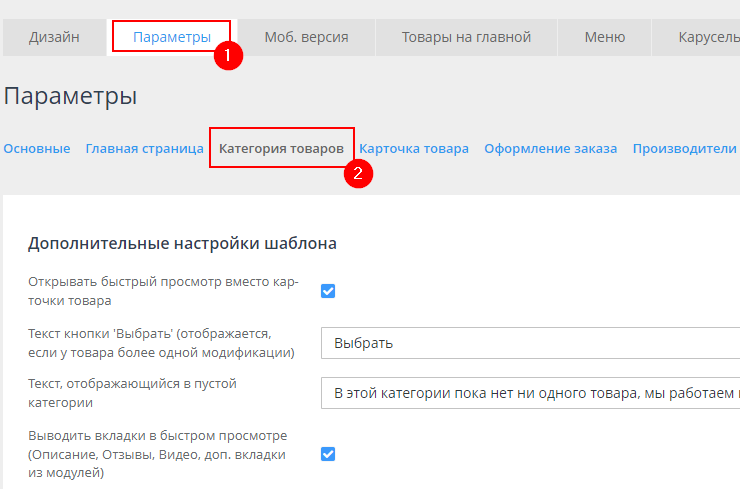Uncheck quick view instead of product card
Image resolution: width=740 pixels, height=489 pixels.
point(328,291)
